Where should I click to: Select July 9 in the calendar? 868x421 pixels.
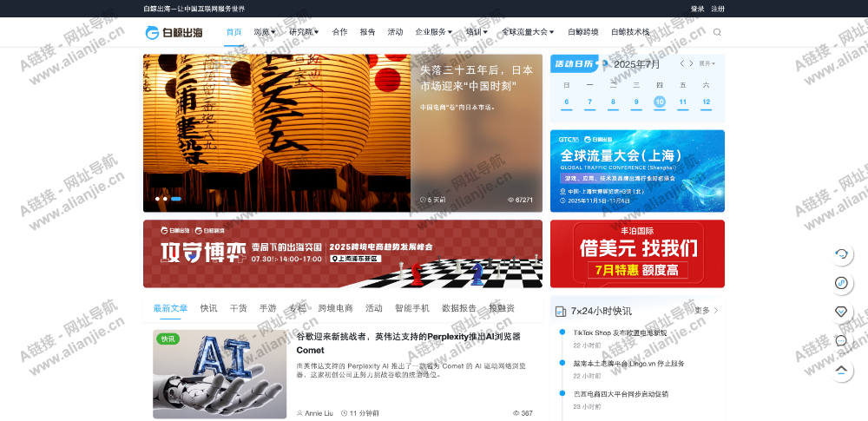[636, 102]
